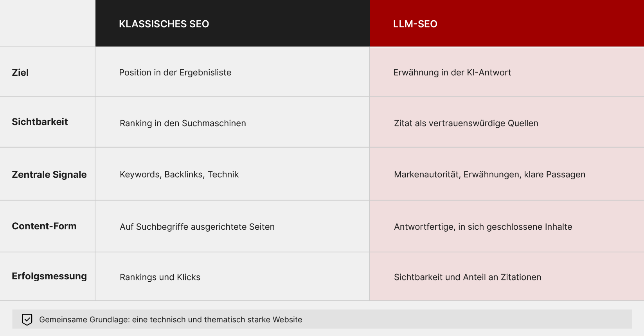Click 'Keywords, Backlinks, Technik' cell
The height and width of the screenshot is (336, 644).
(232, 174)
